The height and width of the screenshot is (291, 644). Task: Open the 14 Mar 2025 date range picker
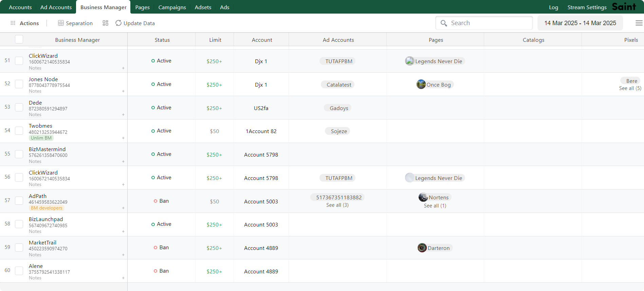click(x=580, y=23)
